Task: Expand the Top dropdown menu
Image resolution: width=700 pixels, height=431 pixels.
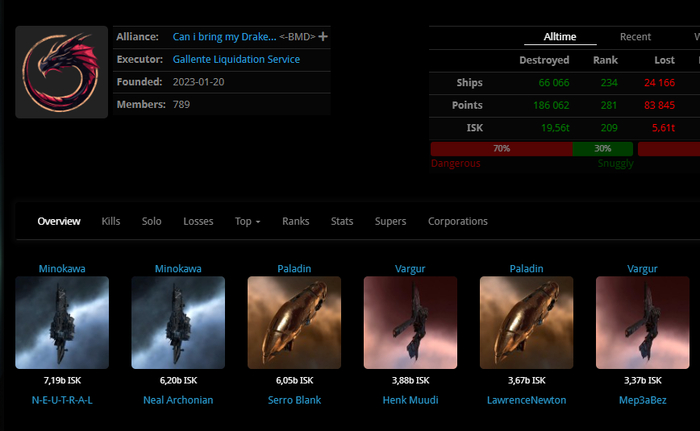Action: pos(247,221)
